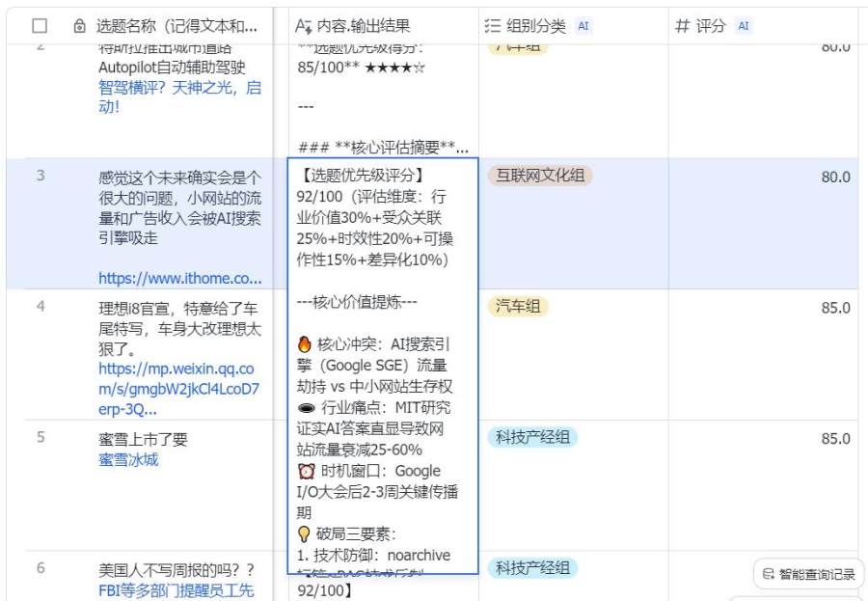Click the AI badge next to 评分
The image size is (868, 601).
pos(744,26)
